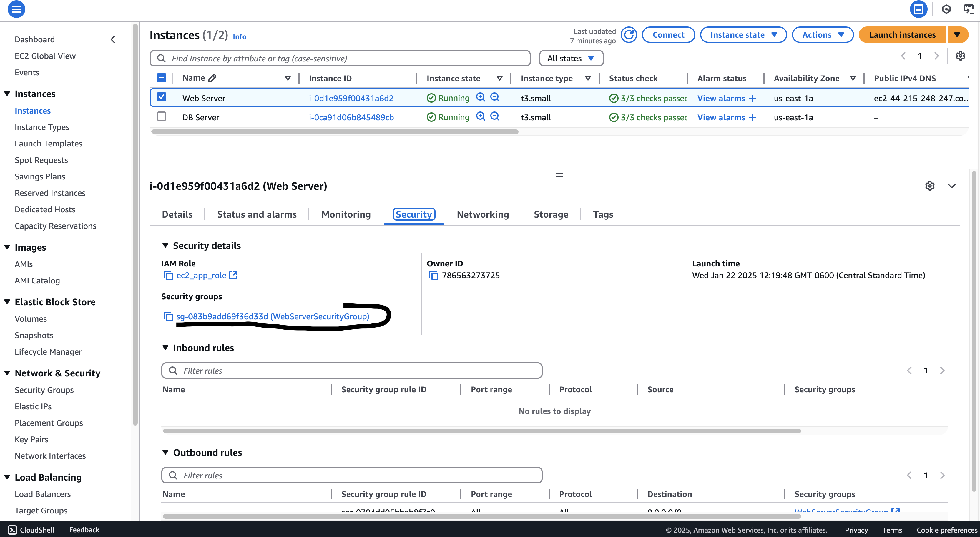Open the hamburger navigation menu
Screen dimensions: 980x537
click(x=16, y=9)
